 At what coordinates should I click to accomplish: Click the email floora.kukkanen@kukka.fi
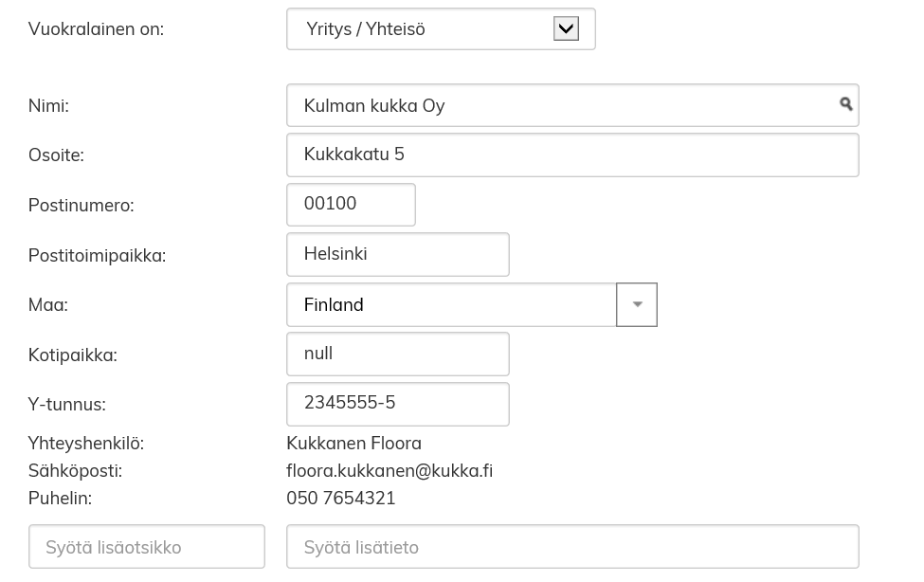[390, 471]
